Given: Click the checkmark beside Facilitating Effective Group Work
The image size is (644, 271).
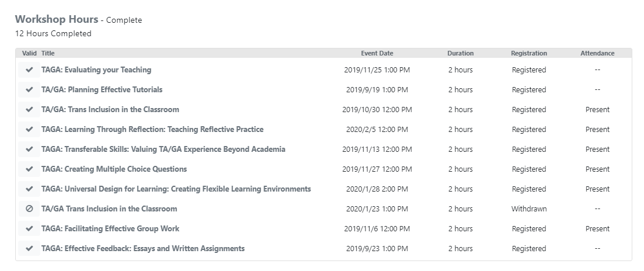Looking at the screenshot, I should (x=29, y=229).
